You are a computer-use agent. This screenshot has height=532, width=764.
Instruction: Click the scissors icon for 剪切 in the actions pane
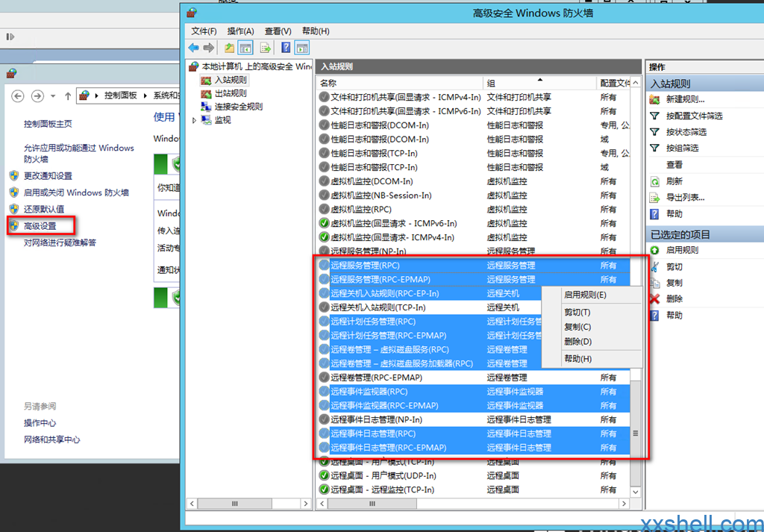pos(655,267)
